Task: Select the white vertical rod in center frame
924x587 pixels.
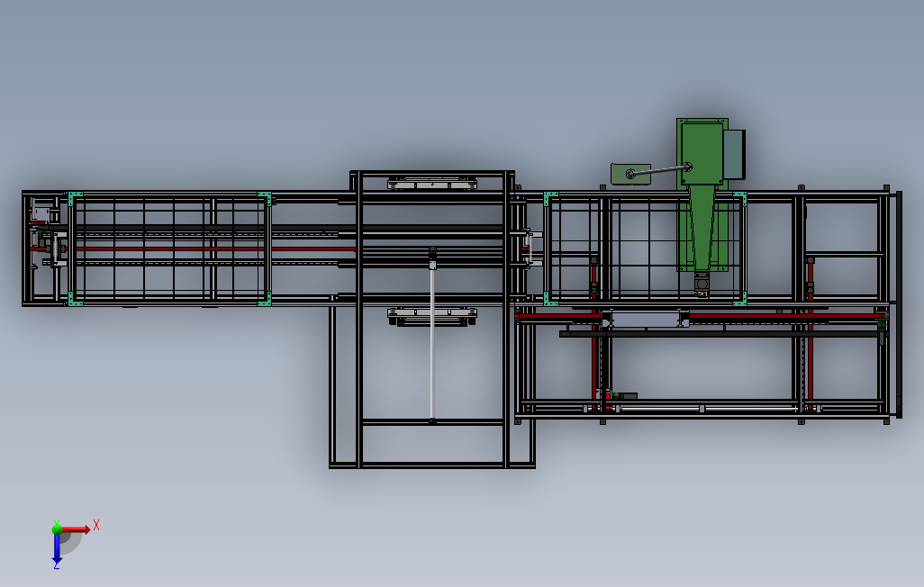Action: [x=432, y=342]
